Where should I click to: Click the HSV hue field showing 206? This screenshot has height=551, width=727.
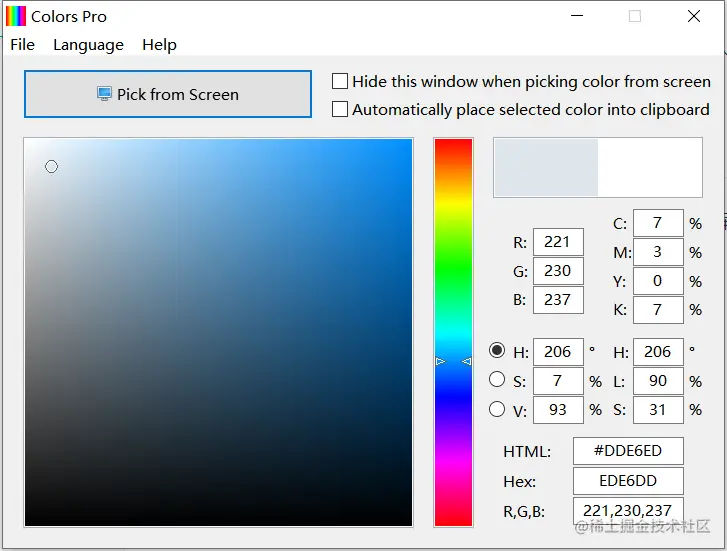(x=558, y=352)
